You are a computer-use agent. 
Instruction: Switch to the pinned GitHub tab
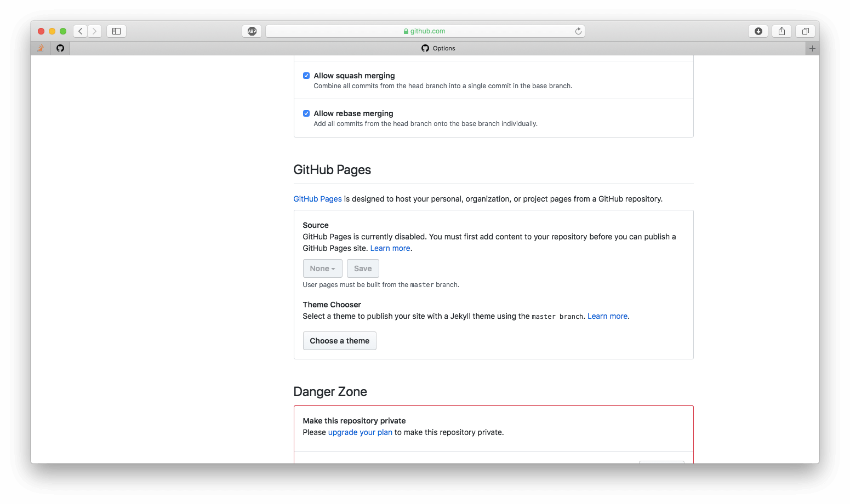coord(60,48)
